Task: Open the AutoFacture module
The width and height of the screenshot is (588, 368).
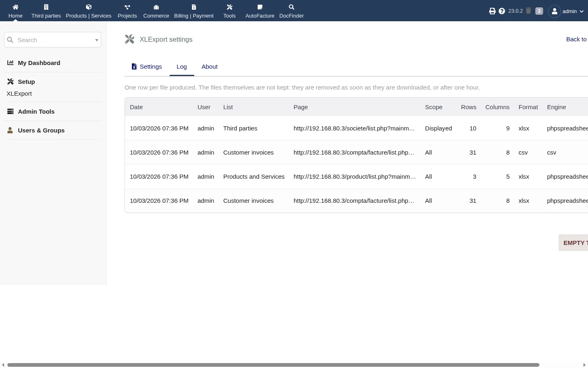Action: coord(260,11)
